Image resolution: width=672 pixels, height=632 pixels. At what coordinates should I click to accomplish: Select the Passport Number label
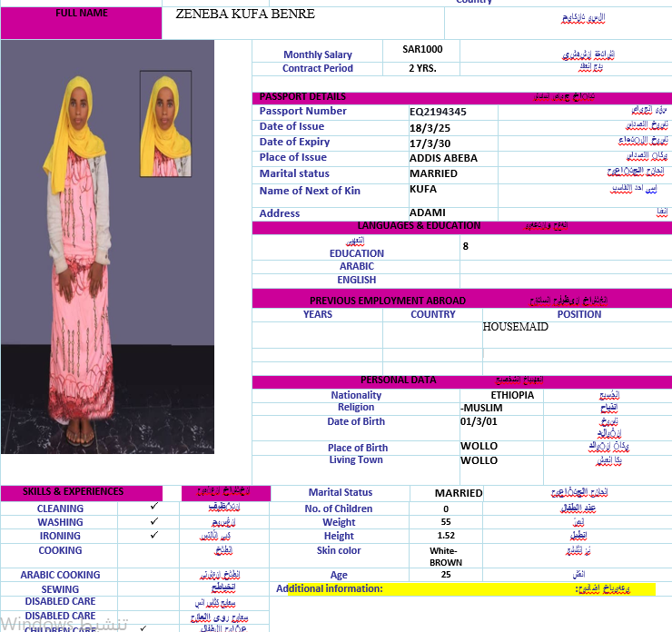[x=302, y=111]
